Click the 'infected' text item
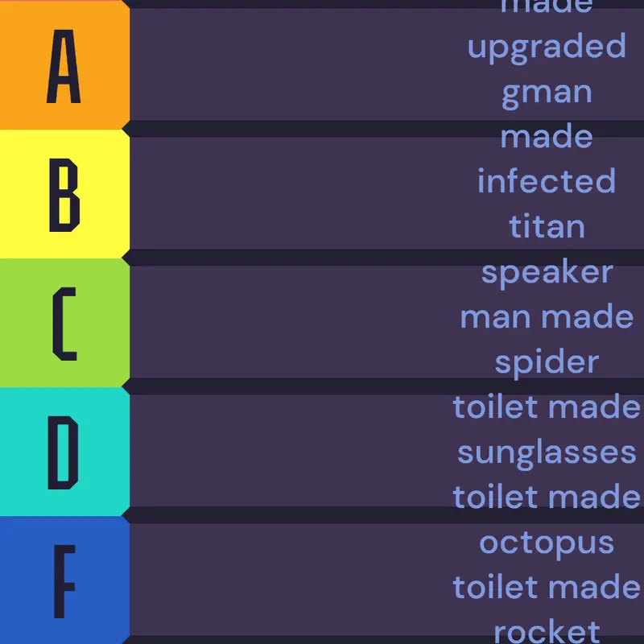 coord(547,180)
